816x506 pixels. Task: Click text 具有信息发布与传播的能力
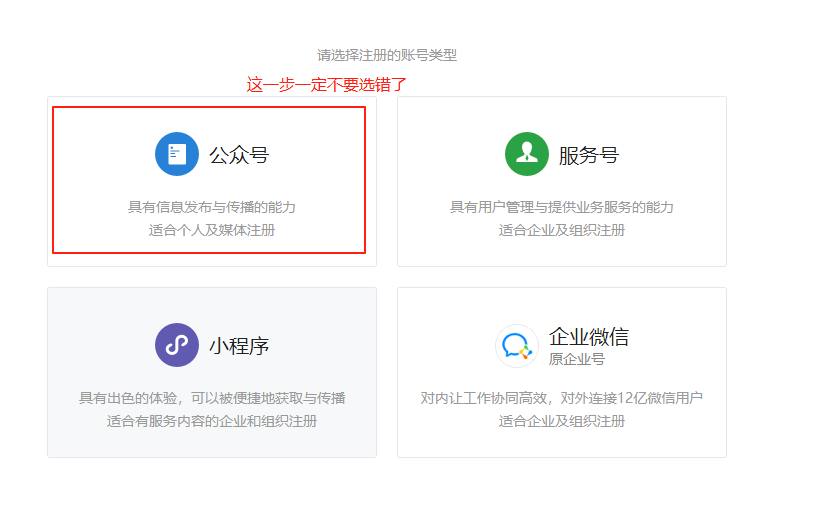[212, 207]
